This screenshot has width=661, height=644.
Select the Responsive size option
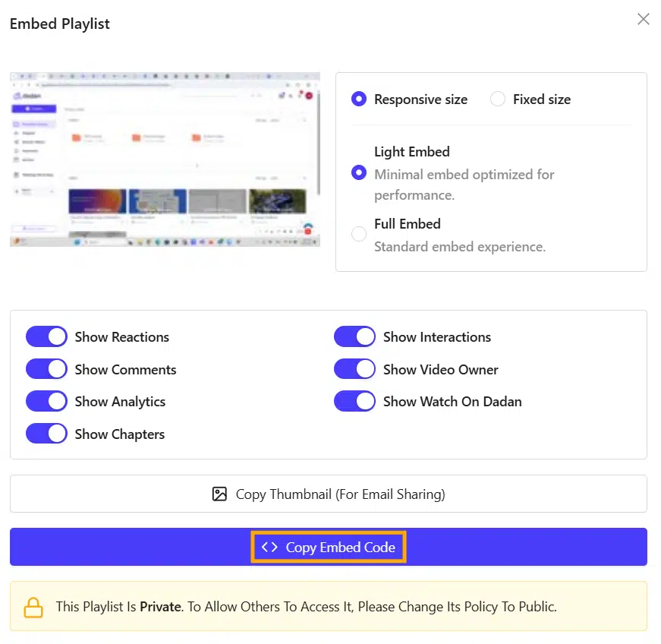(x=358, y=99)
